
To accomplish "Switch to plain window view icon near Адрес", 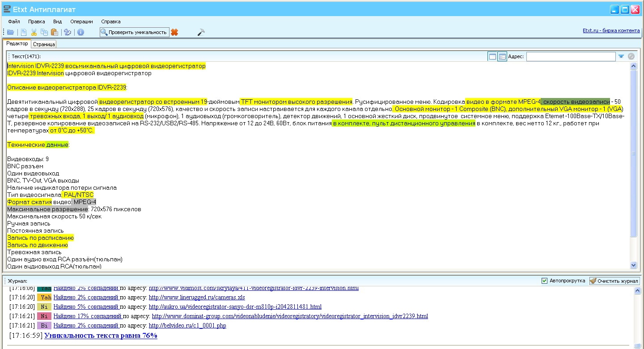I will point(492,56).
